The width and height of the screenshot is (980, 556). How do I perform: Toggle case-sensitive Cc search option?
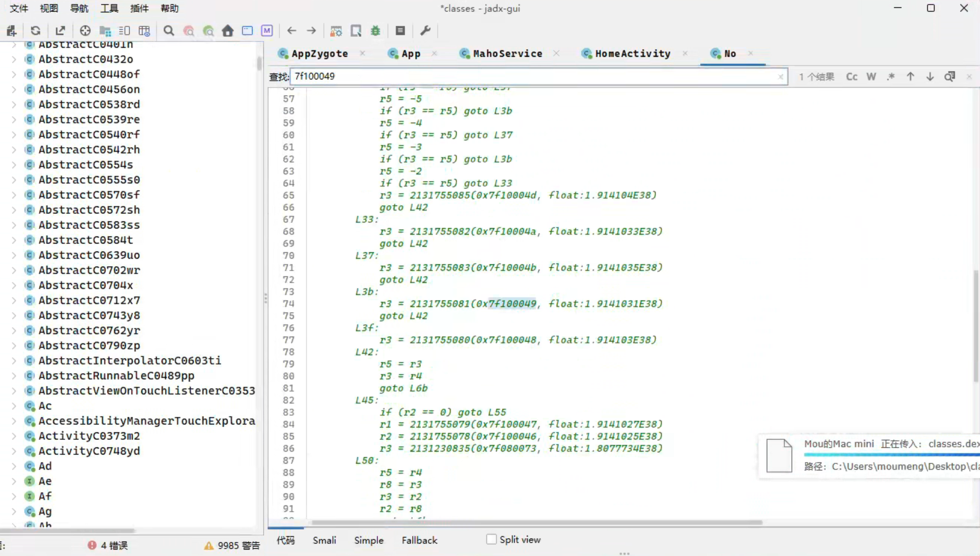coord(852,77)
